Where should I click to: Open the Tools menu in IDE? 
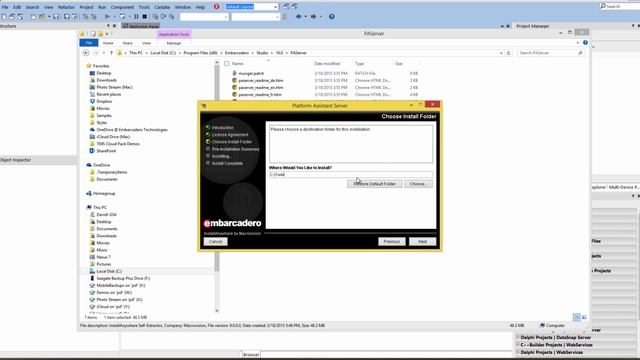click(x=144, y=7)
